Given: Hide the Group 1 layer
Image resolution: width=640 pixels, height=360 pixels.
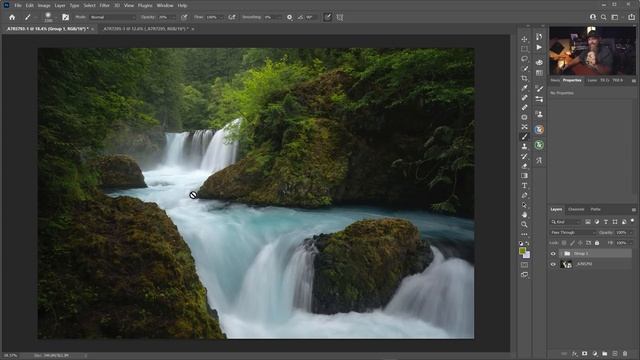Looking at the screenshot, I should pos(553,254).
